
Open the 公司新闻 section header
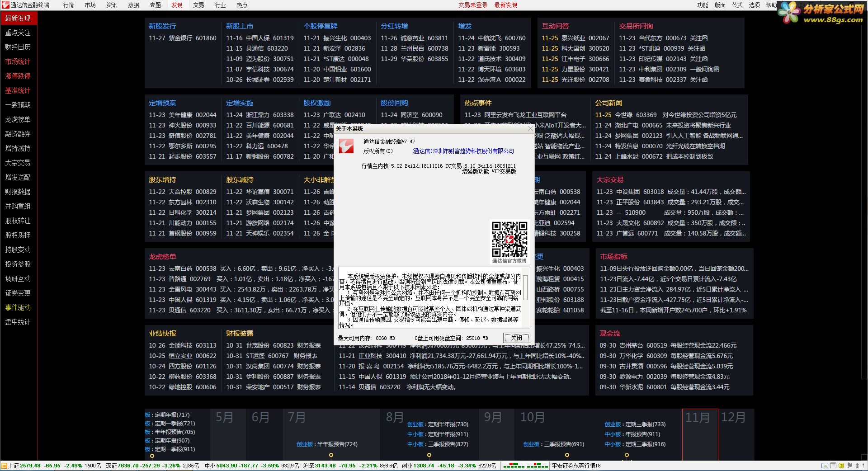609,103
